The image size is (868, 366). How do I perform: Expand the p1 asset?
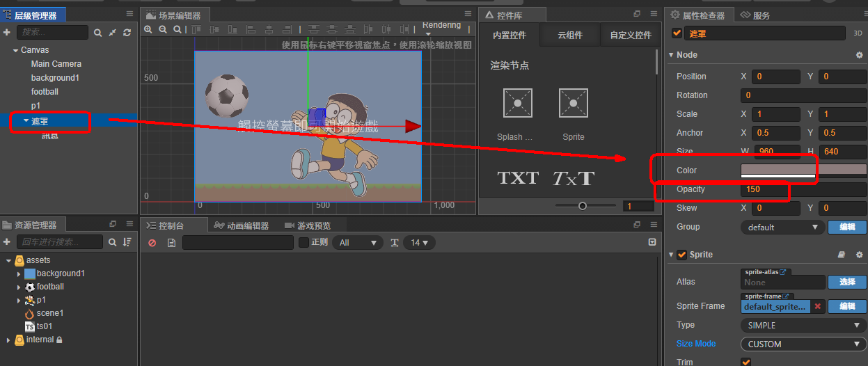pyautogui.click(x=19, y=301)
